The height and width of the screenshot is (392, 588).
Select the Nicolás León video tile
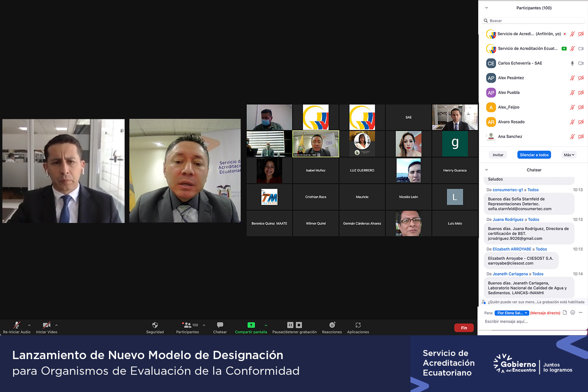tap(408, 197)
